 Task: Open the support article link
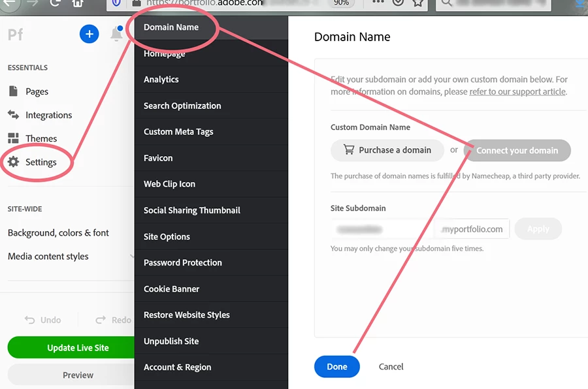517,92
